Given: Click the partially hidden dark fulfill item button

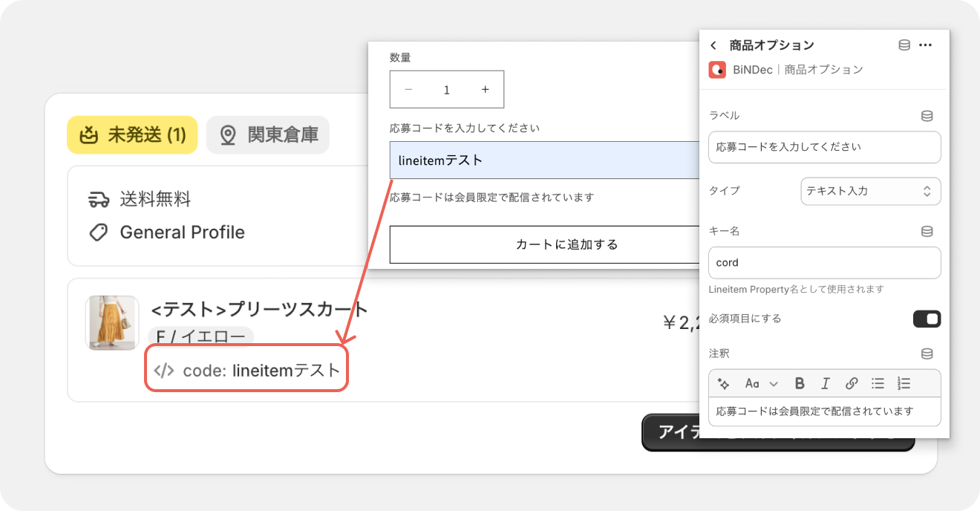Looking at the screenshot, I should [778, 433].
